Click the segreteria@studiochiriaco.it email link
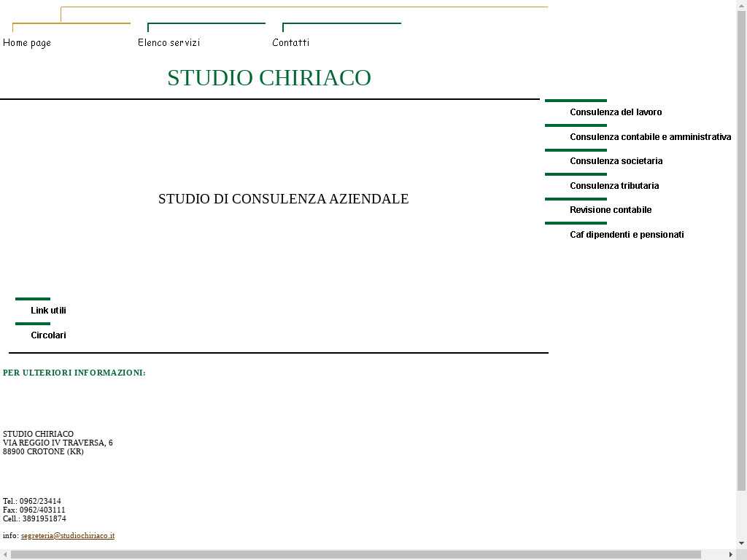 pyautogui.click(x=68, y=536)
